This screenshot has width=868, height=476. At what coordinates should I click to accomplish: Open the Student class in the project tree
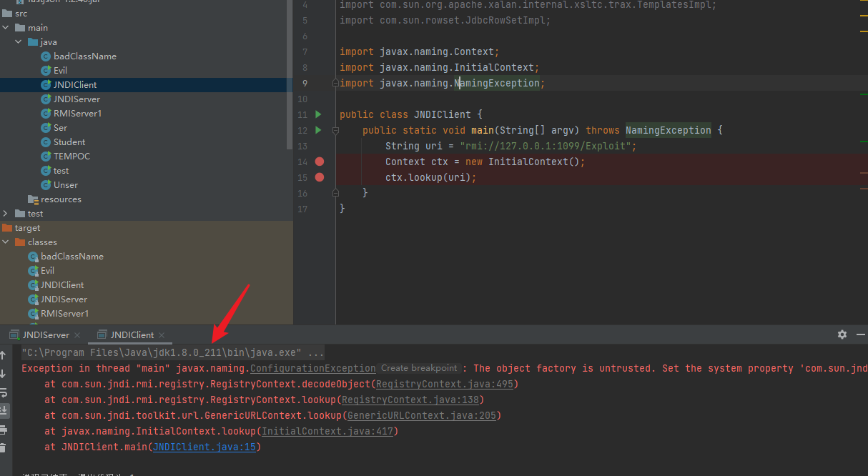tap(69, 142)
